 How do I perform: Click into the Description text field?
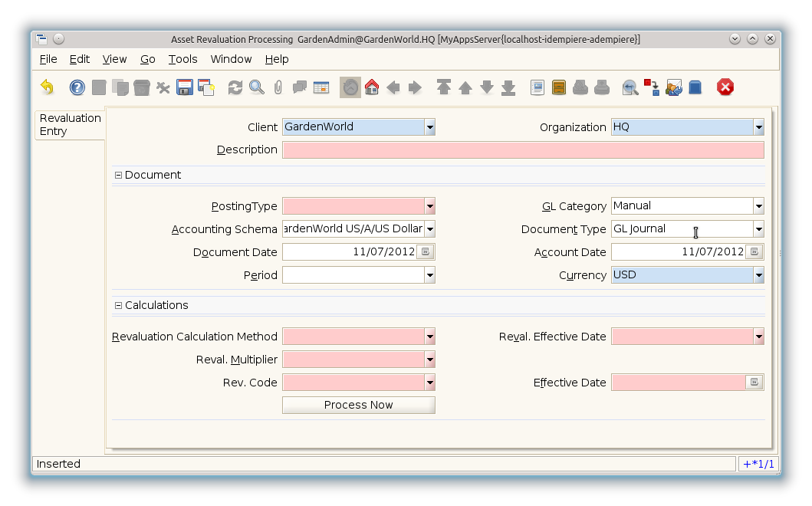(x=523, y=150)
